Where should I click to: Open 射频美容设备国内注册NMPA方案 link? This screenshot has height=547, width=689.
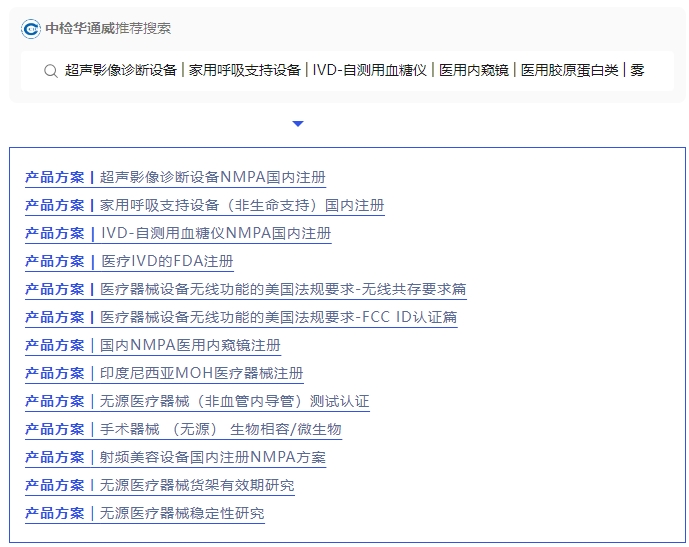(212, 457)
